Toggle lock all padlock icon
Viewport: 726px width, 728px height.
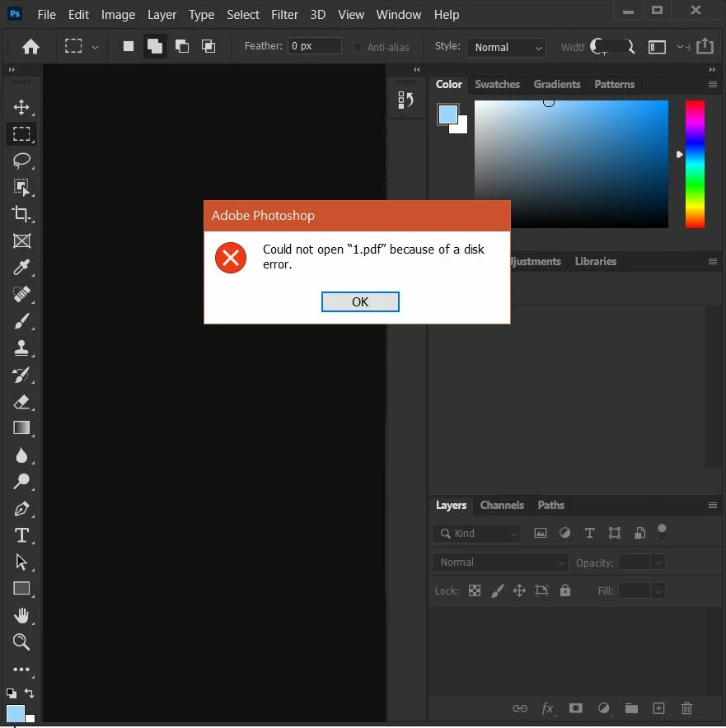coord(564,590)
